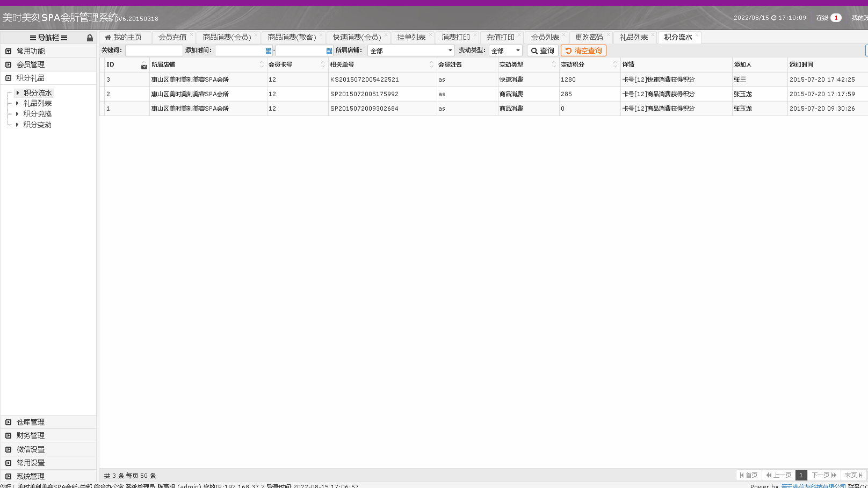
Task: Open the 所属店铺 dropdown
Action: [450, 51]
